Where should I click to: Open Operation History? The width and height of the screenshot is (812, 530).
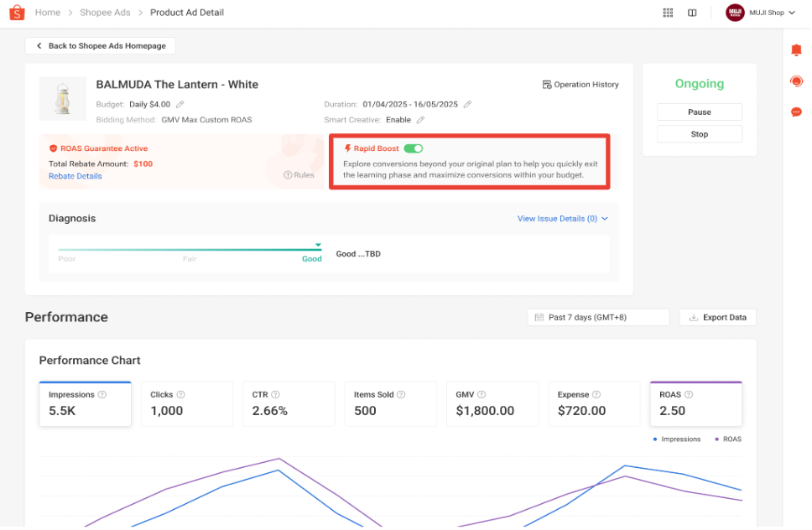[x=580, y=85]
